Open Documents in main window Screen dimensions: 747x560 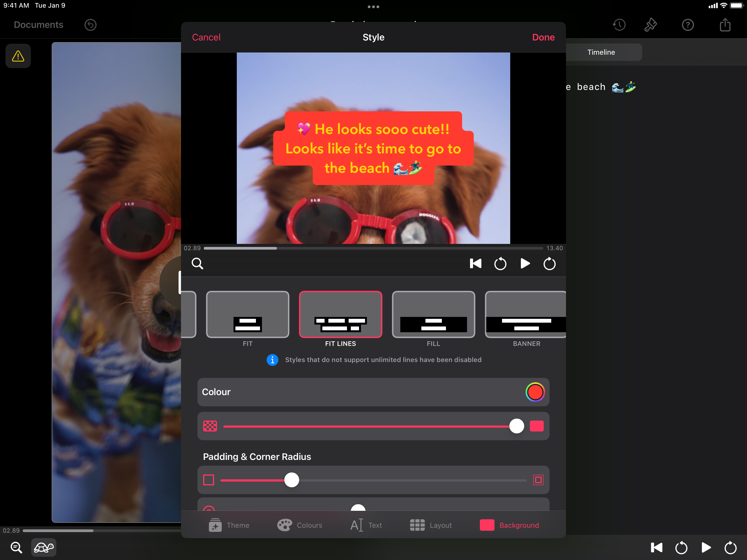coord(39,25)
